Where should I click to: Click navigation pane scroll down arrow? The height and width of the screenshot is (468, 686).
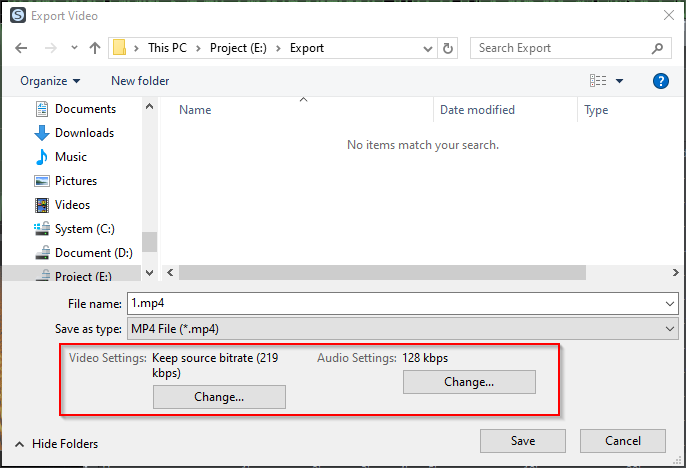[149, 273]
